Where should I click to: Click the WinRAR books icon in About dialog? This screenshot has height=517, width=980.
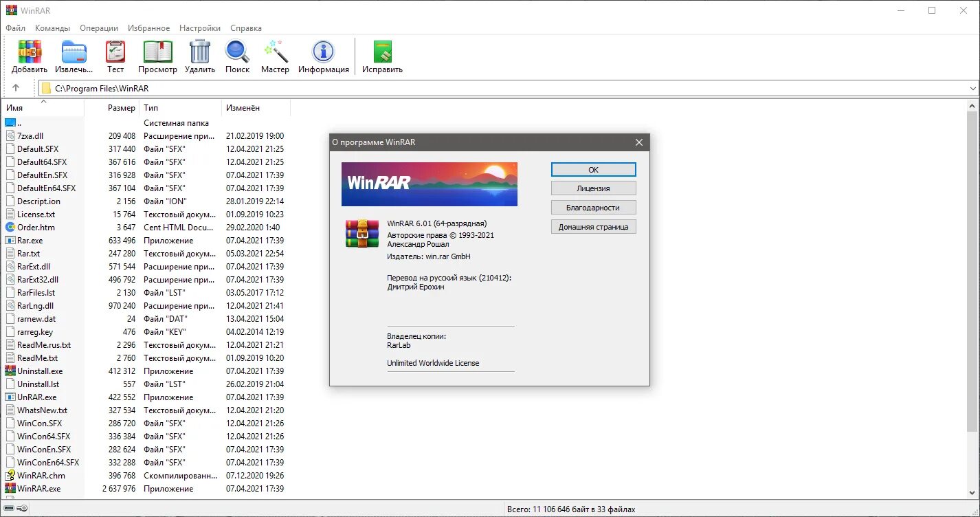(362, 234)
